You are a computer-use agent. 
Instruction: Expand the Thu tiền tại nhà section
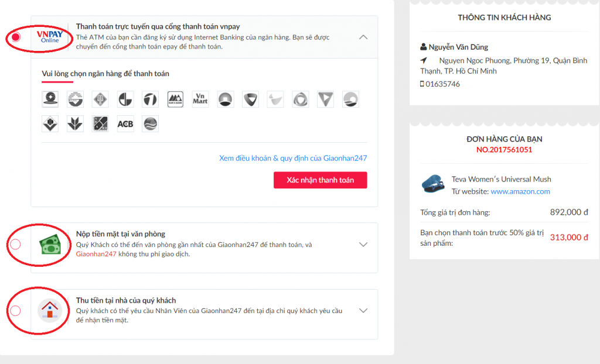(x=363, y=311)
